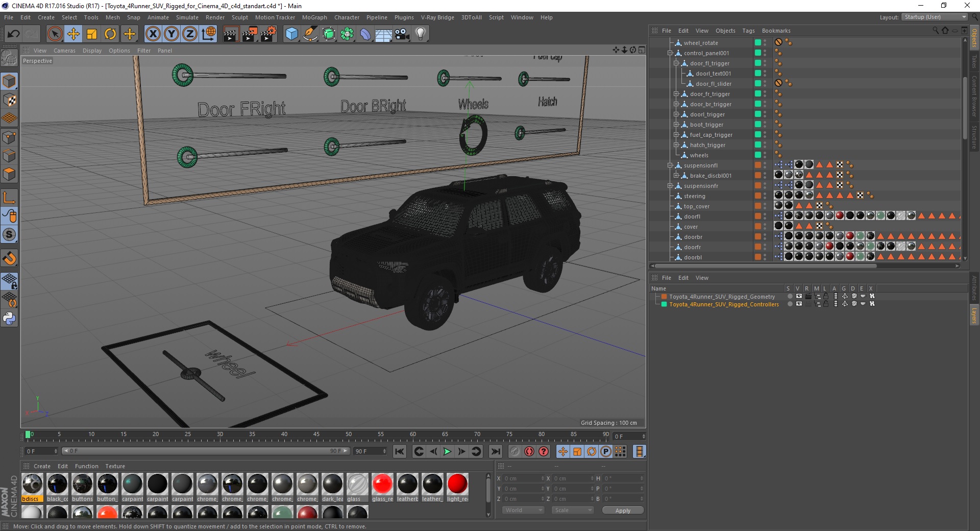
Task: Collapse the suspensionfl tree node
Action: click(x=670, y=165)
